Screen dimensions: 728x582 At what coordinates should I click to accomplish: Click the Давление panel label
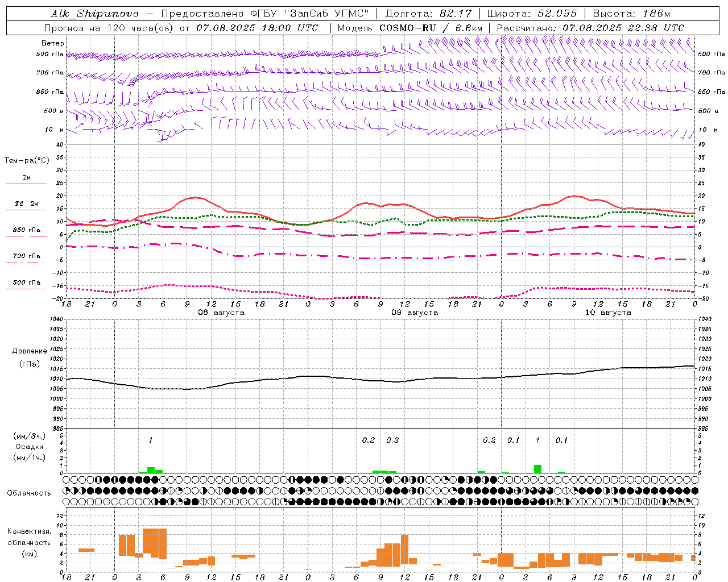(x=30, y=351)
